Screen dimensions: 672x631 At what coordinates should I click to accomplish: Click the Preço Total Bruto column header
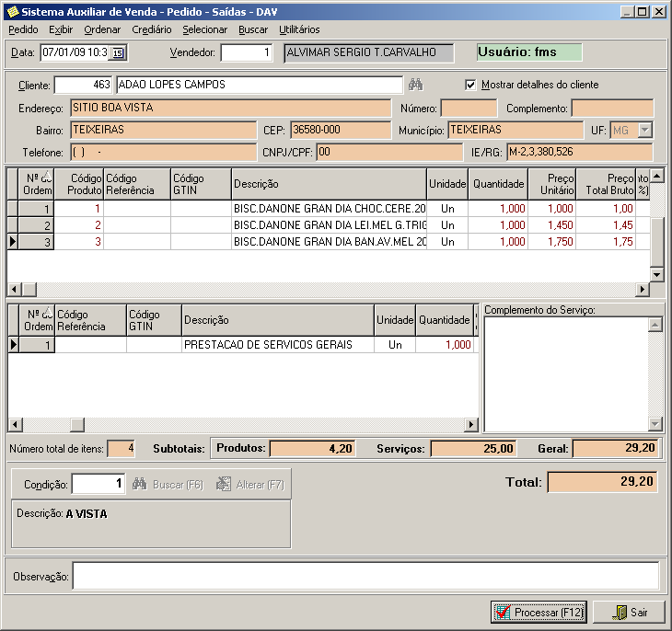(606, 184)
